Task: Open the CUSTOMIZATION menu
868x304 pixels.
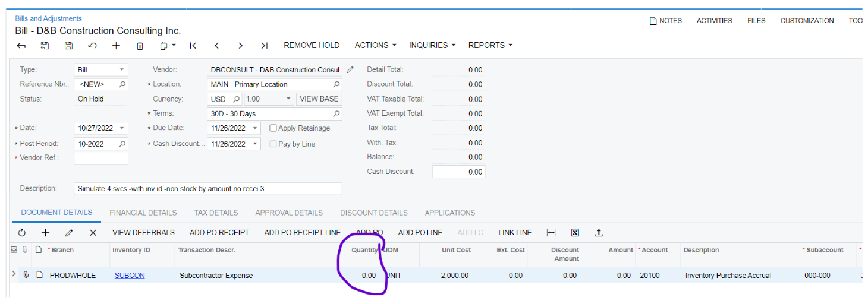Action: [807, 21]
